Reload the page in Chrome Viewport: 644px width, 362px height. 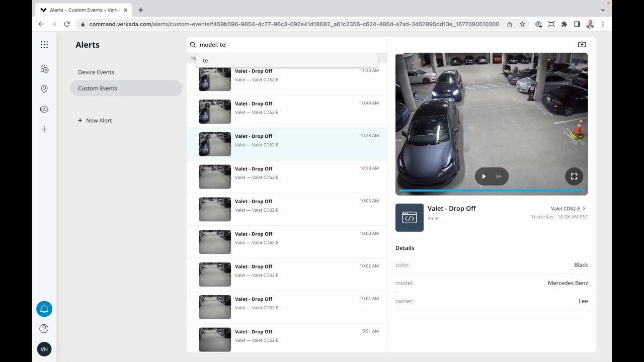[67, 24]
